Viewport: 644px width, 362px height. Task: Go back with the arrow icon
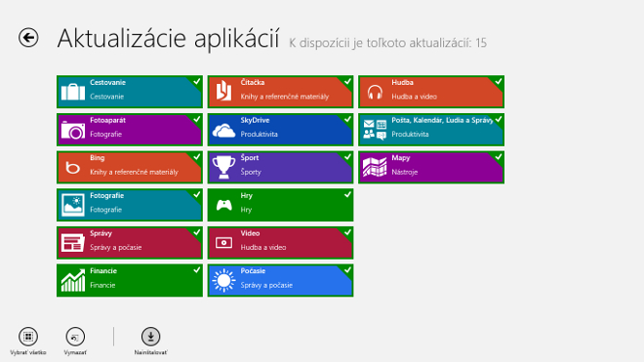pyautogui.click(x=28, y=38)
